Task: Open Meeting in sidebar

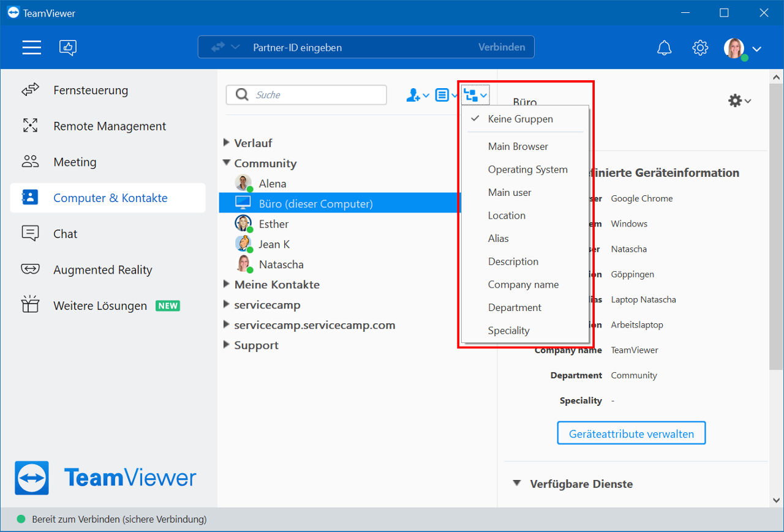Action: 108,162
